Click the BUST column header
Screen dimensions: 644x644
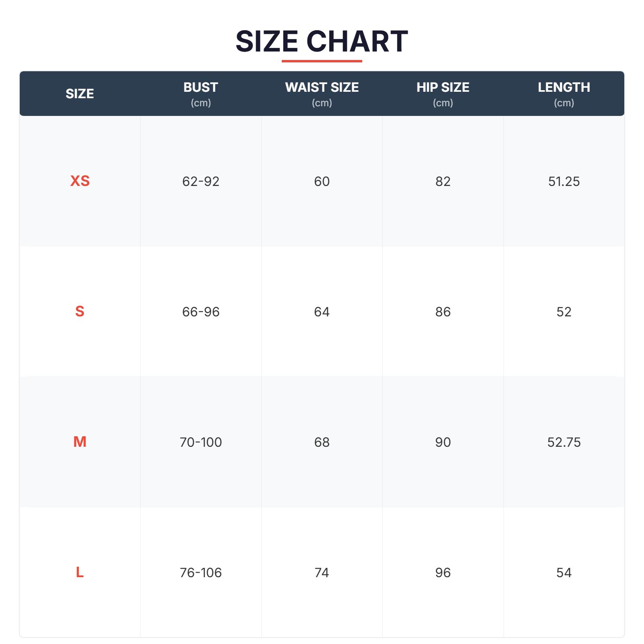(200, 94)
